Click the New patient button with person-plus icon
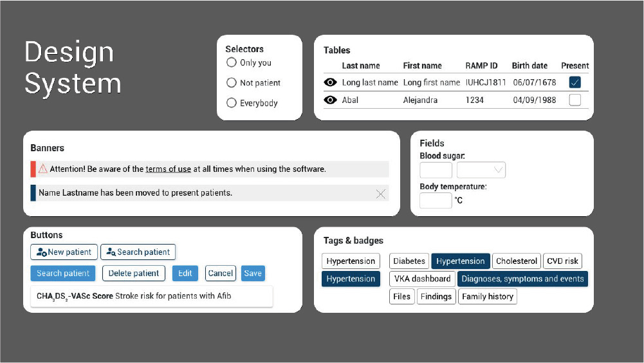 (x=64, y=252)
